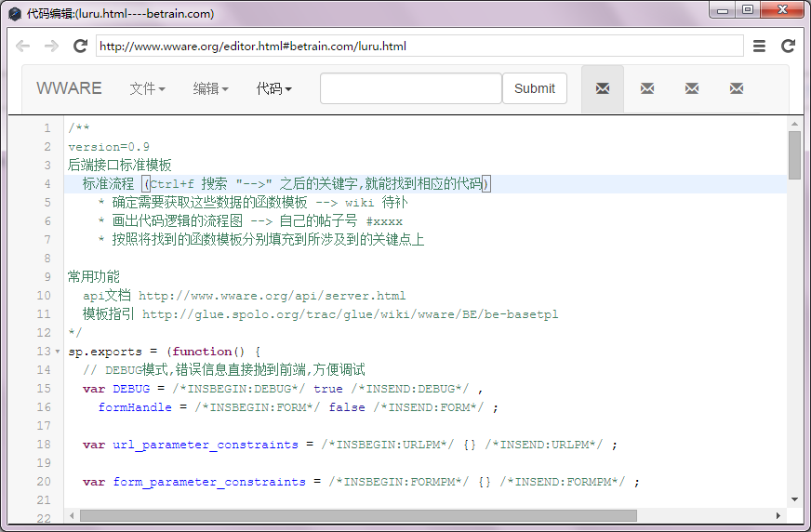Click "#xxxx" on line 6
811x532 pixels.
(384, 221)
